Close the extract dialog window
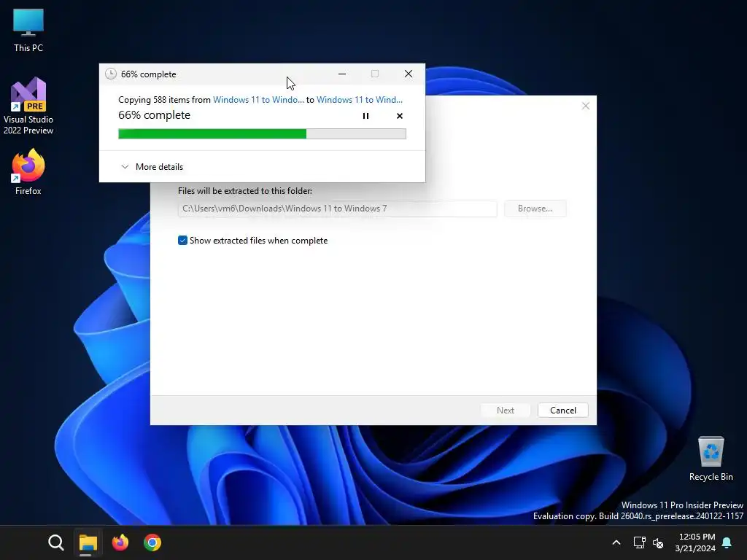 586,106
